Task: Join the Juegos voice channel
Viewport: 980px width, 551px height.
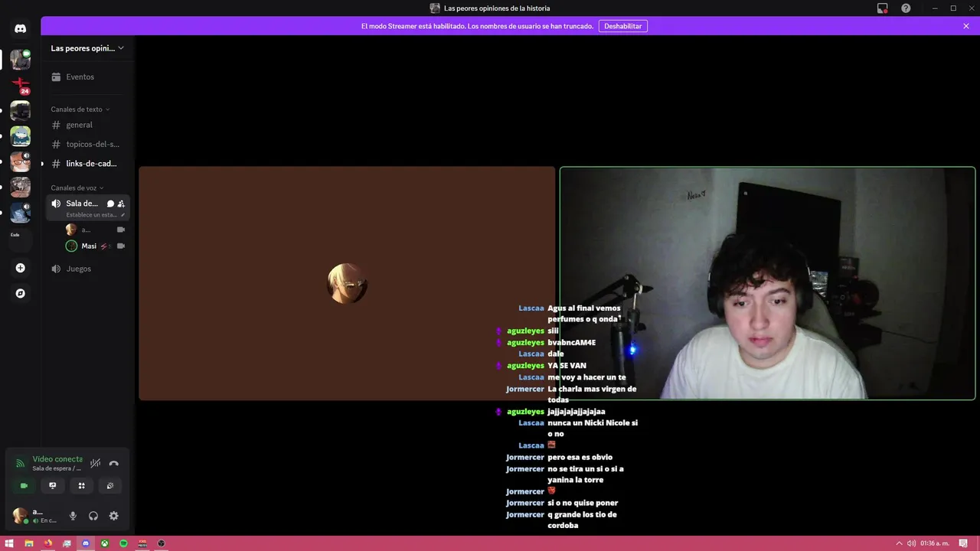Action: [88, 269]
